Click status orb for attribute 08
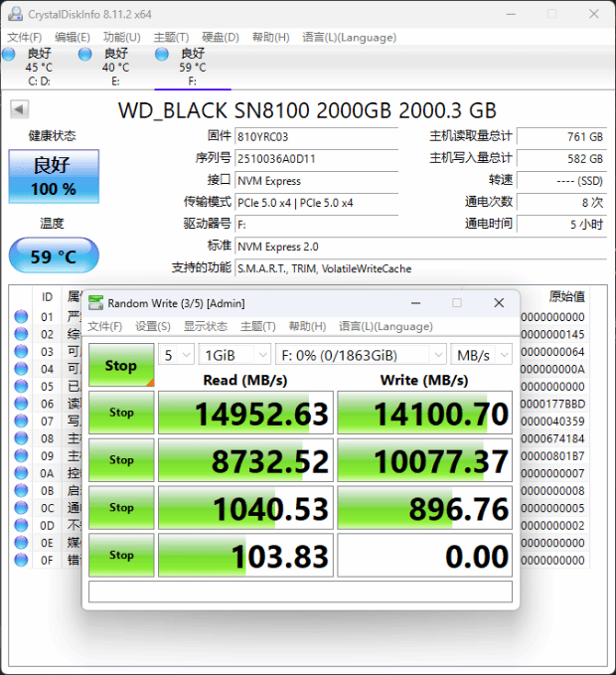 [x=21, y=438]
